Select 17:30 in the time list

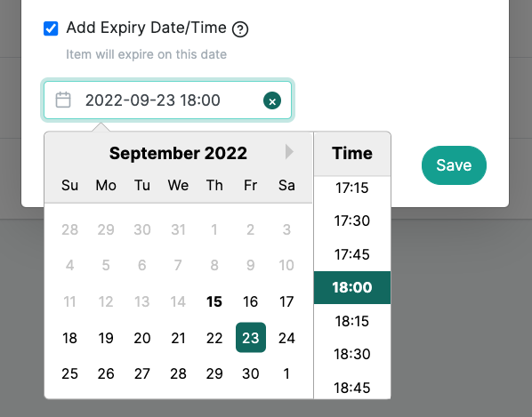(x=352, y=221)
